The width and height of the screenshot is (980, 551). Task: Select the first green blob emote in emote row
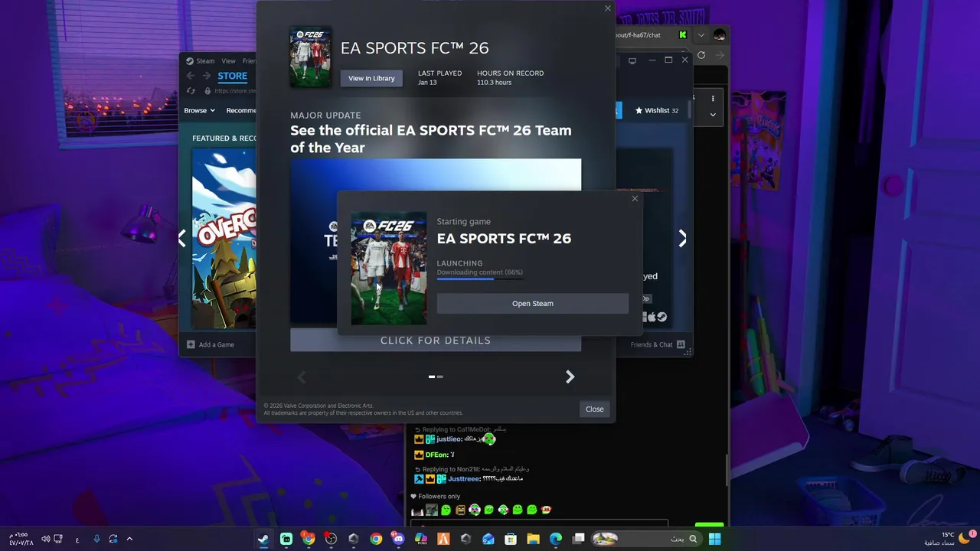446,510
